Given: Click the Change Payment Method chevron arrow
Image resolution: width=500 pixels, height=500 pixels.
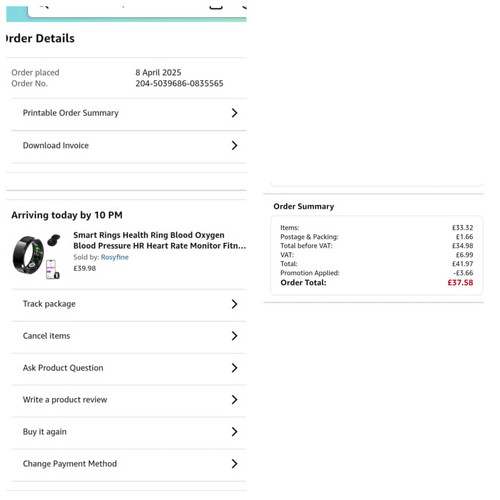Looking at the screenshot, I should pyautogui.click(x=234, y=464).
